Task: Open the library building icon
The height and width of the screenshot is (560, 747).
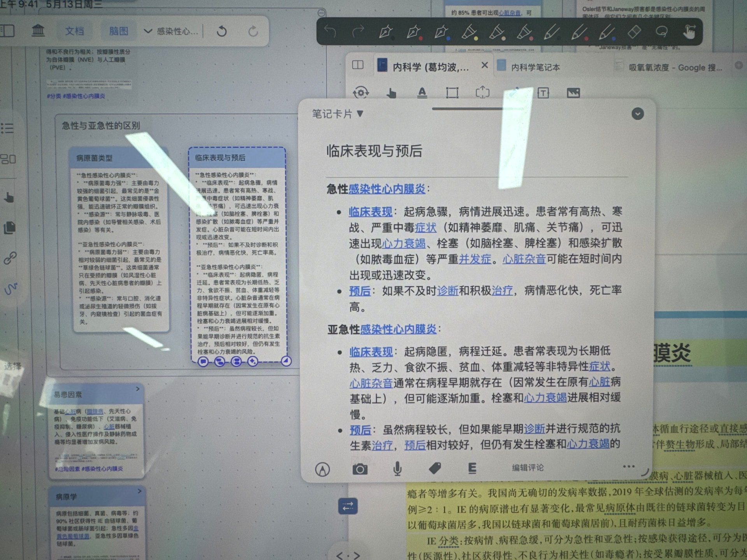Action: [38, 30]
